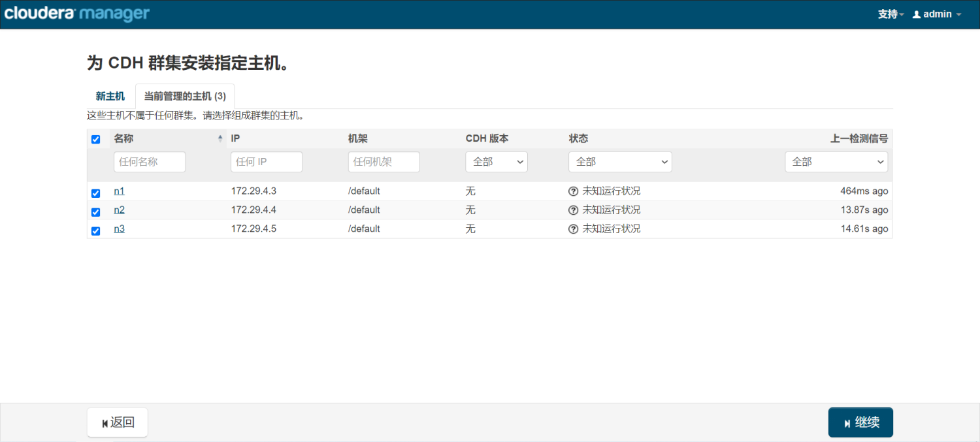980x442 pixels.
Task: Open the admin account menu
Action: (937, 14)
